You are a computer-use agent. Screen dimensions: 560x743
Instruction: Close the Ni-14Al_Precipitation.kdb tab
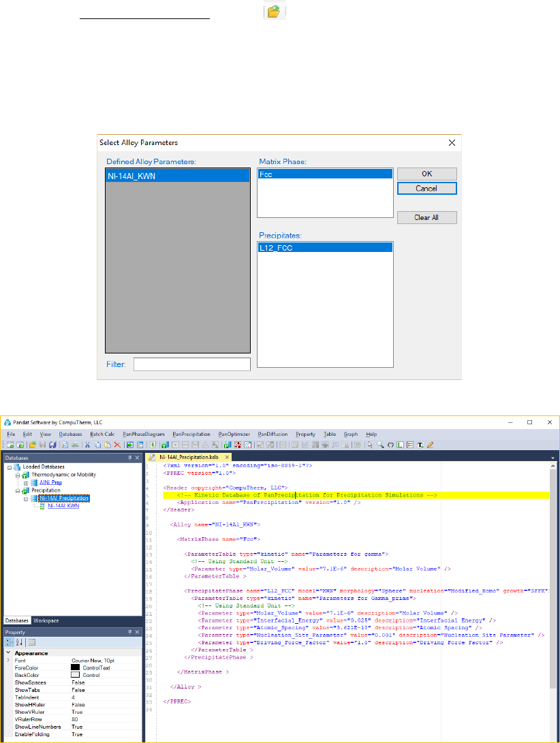tap(227, 457)
